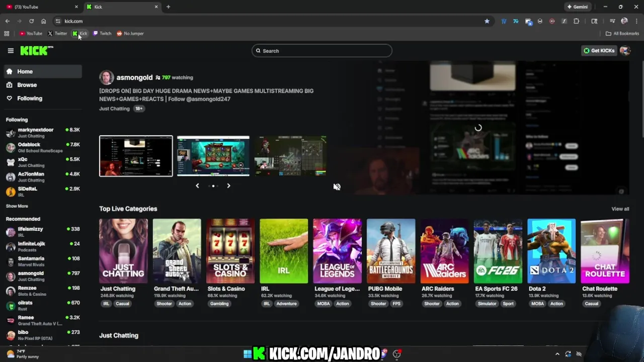644x362 pixels.
Task: Open the Slots & Casino category card
Action: 230,251
